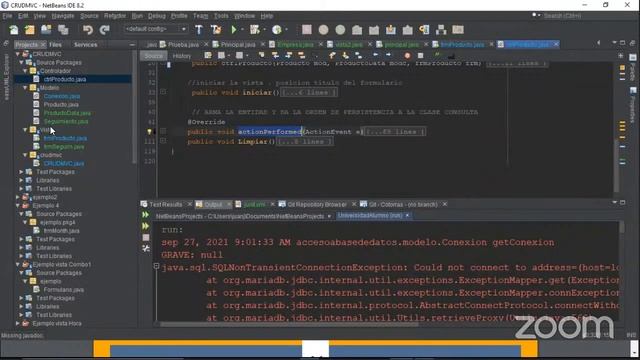This screenshot has height=360, width=640.
Task: Click the History view button
Action: point(182,56)
